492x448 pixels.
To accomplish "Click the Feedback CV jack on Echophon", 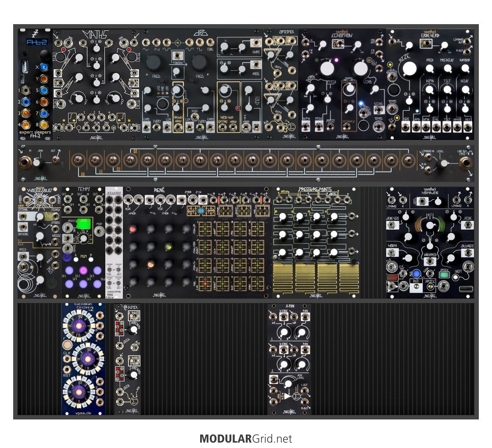I will click(x=346, y=126).
